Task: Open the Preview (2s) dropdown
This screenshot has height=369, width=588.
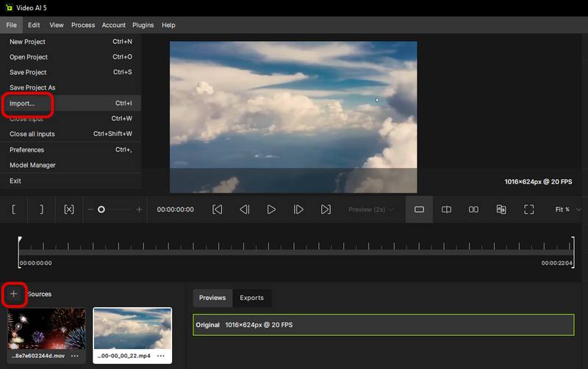Action: point(371,209)
